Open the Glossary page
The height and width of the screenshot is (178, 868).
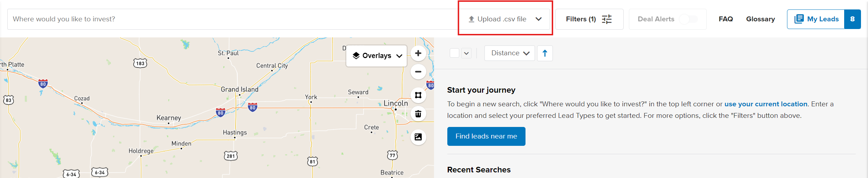[x=760, y=19]
